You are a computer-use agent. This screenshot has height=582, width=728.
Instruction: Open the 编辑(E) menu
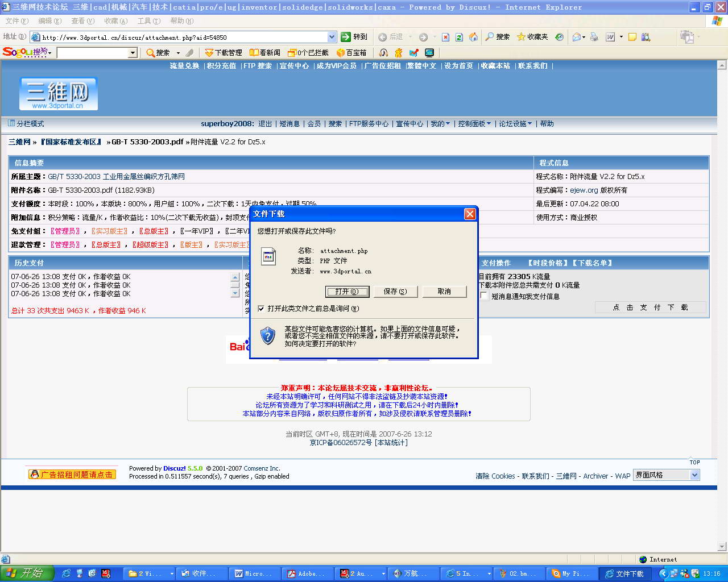pyautogui.click(x=49, y=21)
